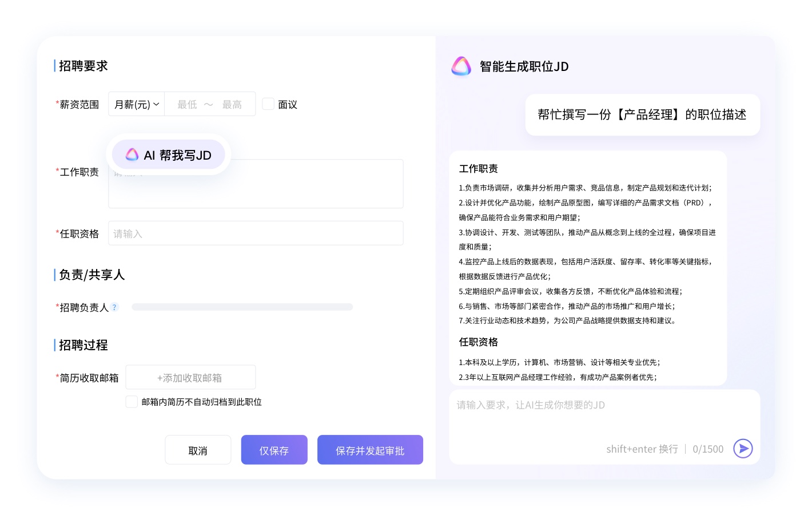
Task: Click the 最高 salary input field
Action: pyautogui.click(x=232, y=104)
